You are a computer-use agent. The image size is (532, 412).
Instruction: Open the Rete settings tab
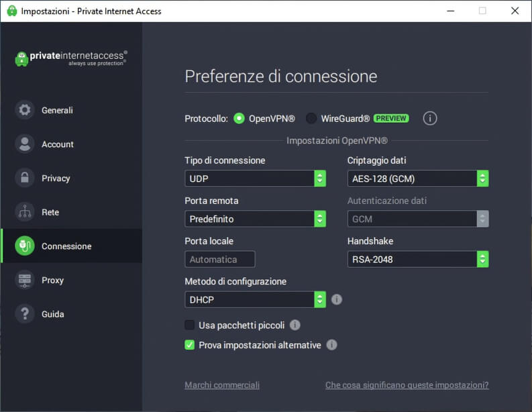[x=72, y=212]
